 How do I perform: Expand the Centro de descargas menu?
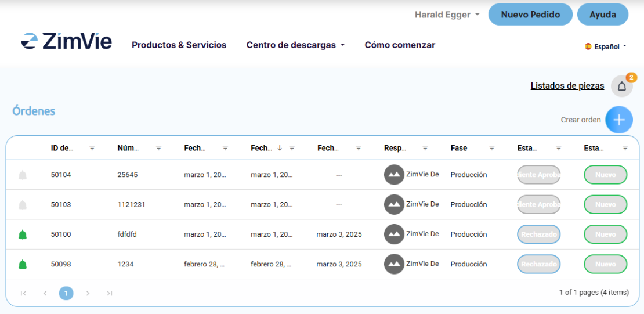point(295,45)
